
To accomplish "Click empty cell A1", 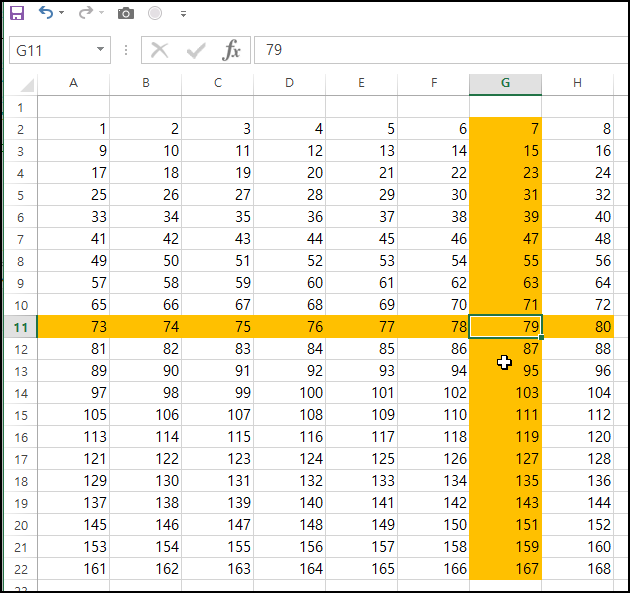I will (x=74, y=107).
